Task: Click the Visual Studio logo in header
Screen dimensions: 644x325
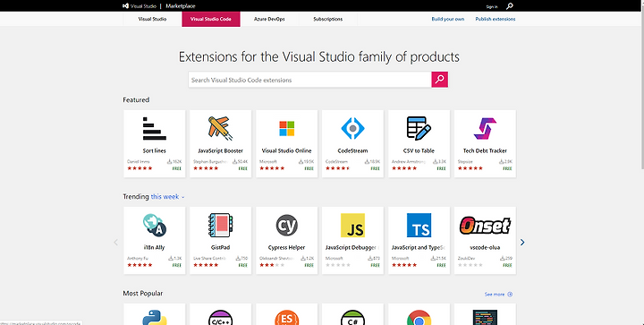Action: click(126, 6)
